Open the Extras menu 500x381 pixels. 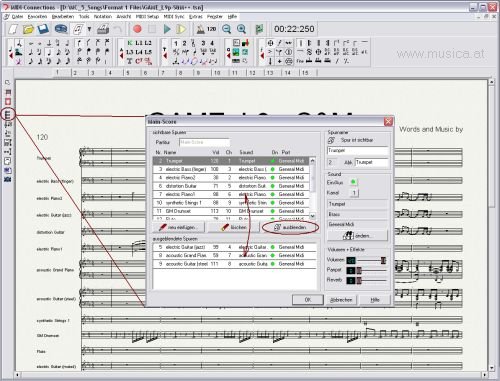point(196,16)
